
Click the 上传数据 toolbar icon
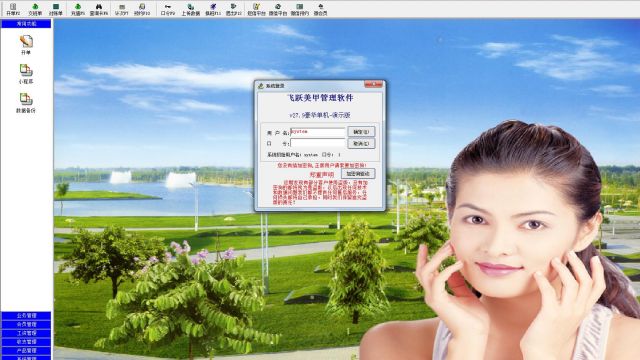tap(191, 9)
